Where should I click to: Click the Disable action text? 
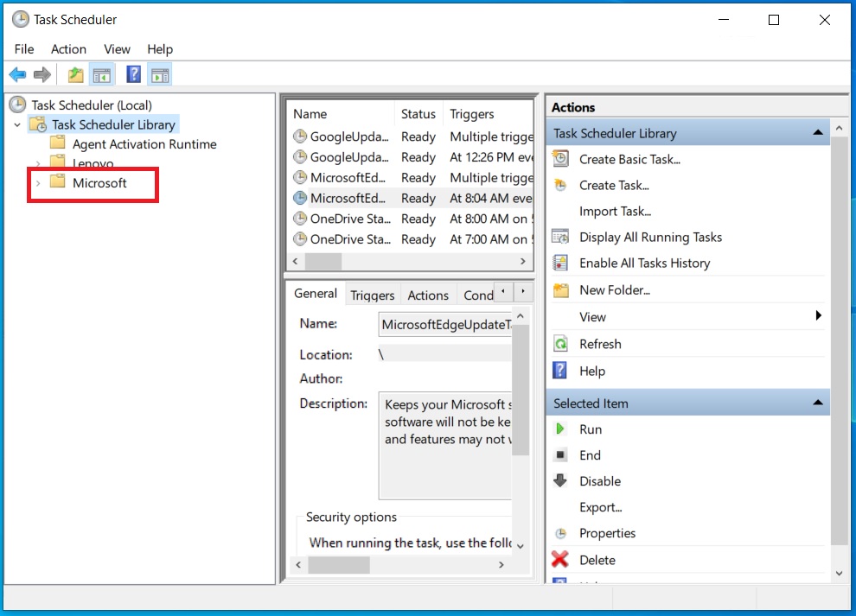click(x=600, y=480)
